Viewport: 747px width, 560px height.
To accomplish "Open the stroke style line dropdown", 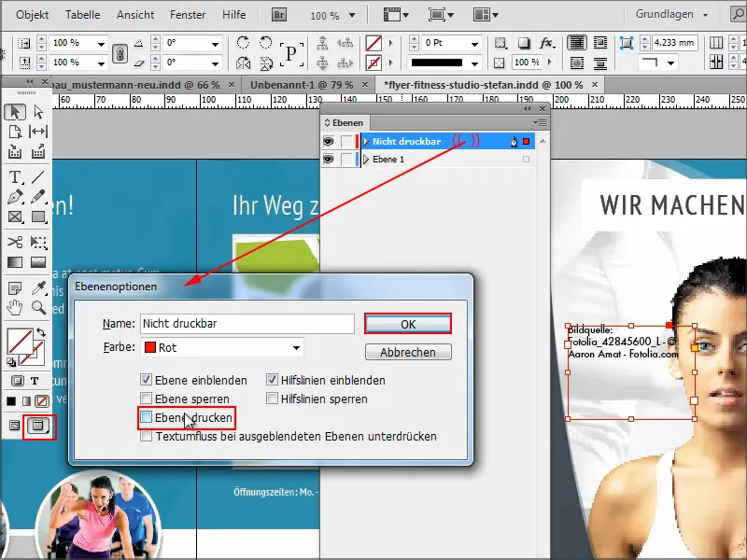I will pos(474,63).
